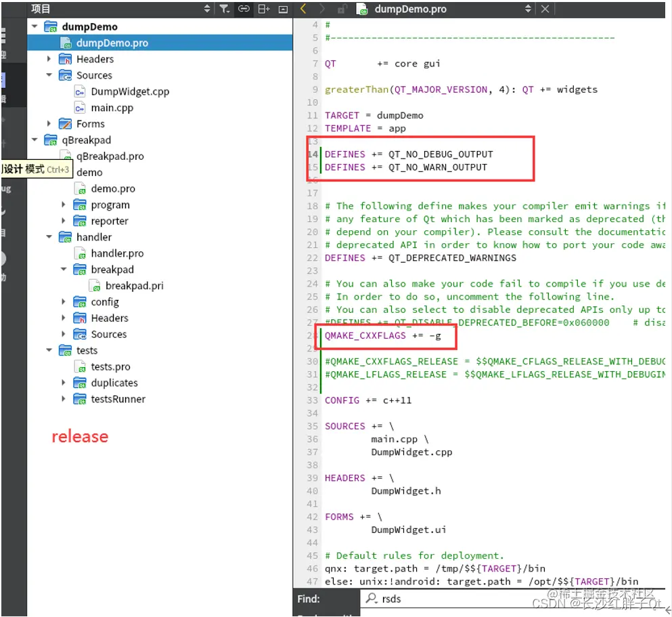Screen dimensions: 672x617
Task: Click the DumpWidget.cpp file icon
Action: [80, 91]
